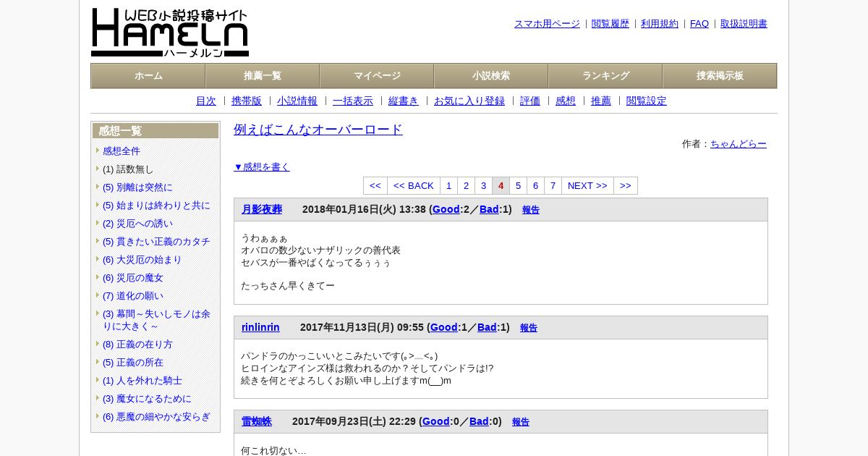The image size is (868, 456).
Task: Go back with << BACK
Action: pos(414,186)
